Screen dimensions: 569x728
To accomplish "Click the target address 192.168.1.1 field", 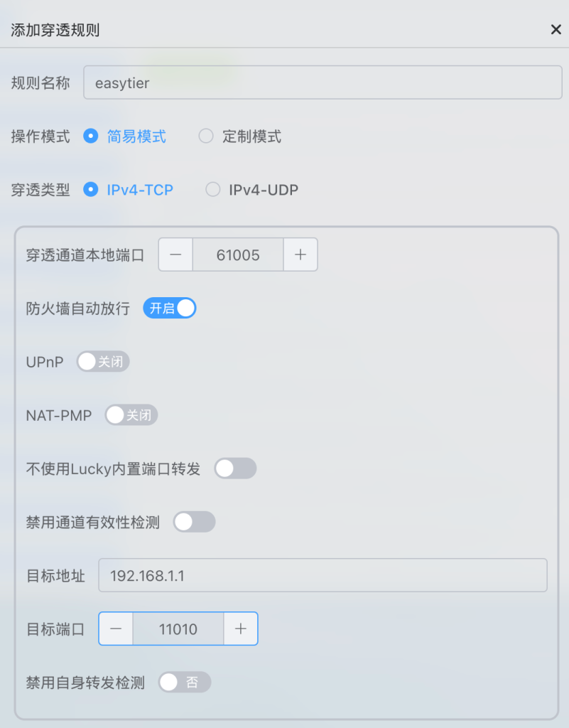I will click(323, 576).
